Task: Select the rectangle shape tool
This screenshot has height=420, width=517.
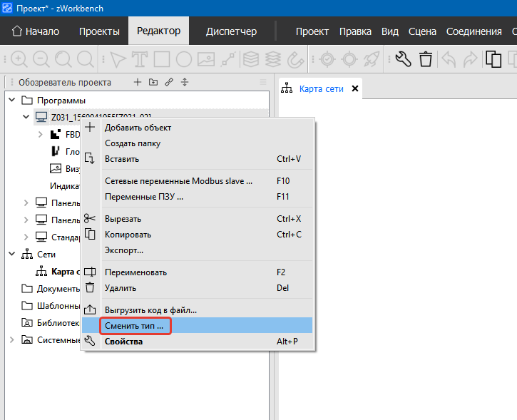Action: click(162, 59)
